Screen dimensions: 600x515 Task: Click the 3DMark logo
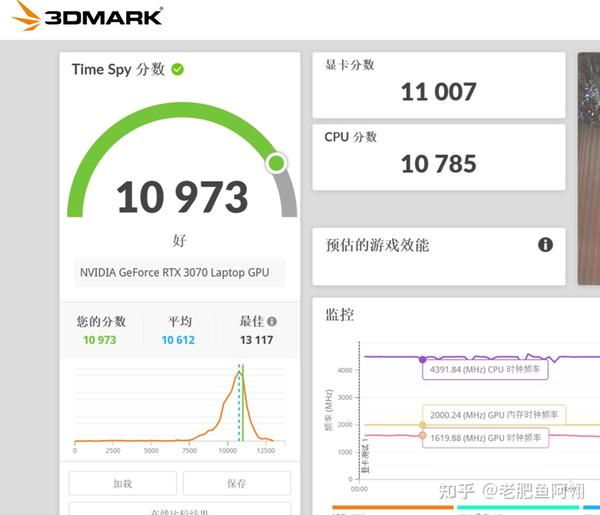click(87, 16)
